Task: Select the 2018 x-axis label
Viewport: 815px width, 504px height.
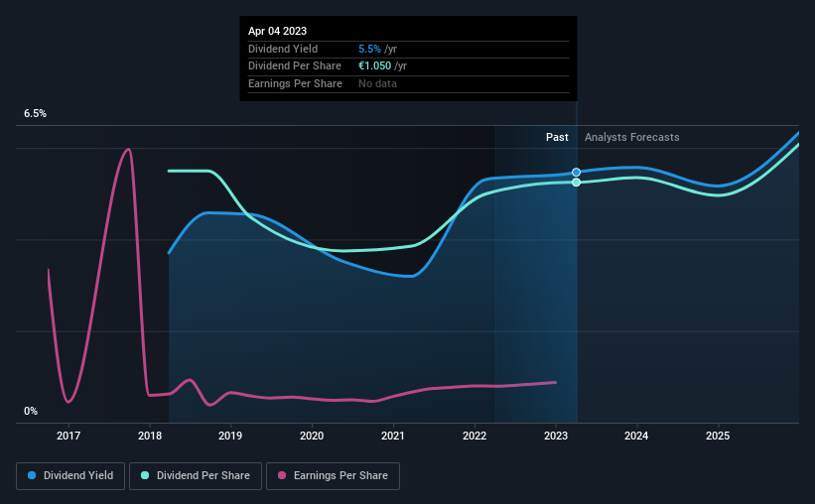Action: (x=150, y=436)
